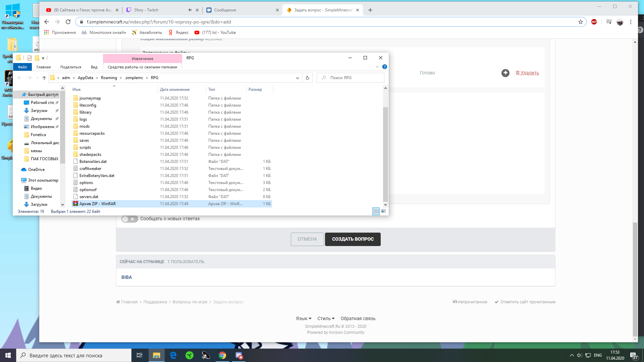Click the Windows taskbar search box
The width and height of the screenshot is (644, 362).
pyautogui.click(x=74, y=355)
